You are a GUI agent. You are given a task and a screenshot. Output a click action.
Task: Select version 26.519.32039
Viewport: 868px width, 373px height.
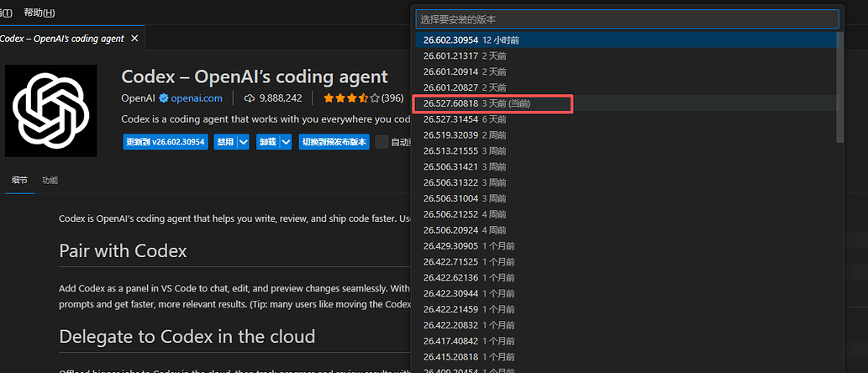[627, 135]
